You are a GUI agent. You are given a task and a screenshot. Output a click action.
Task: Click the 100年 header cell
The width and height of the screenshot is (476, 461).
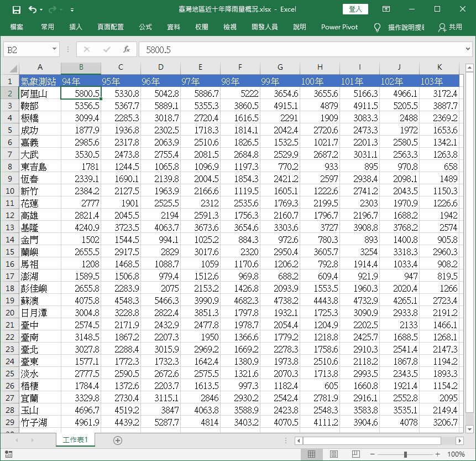320,81
